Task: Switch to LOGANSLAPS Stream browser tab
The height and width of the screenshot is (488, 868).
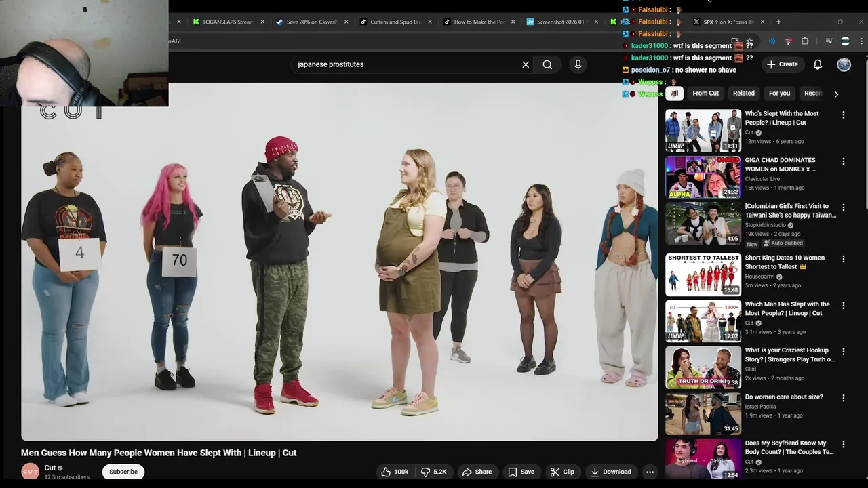Action: [228, 22]
